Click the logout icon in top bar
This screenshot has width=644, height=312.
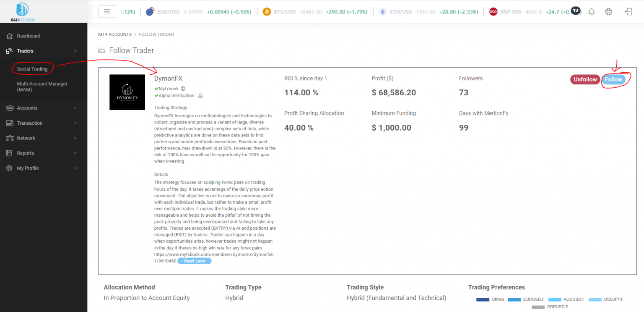[x=628, y=12]
